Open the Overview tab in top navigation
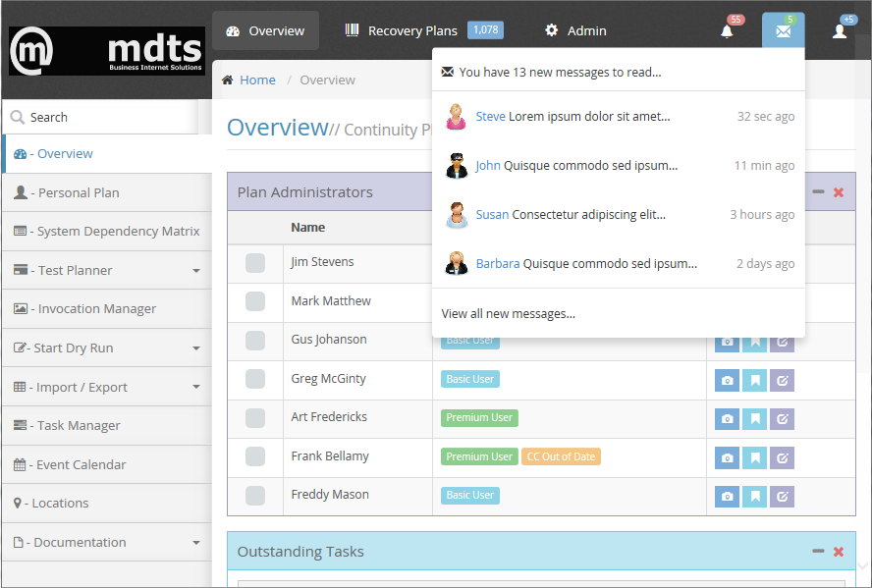The height and width of the screenshot is (588, 872). (x=266, y=30)
